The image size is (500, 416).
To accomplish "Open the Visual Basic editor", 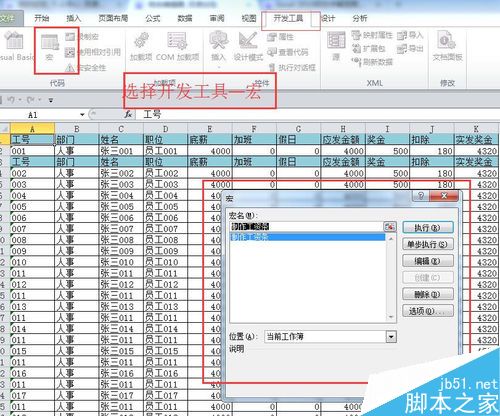I will tap(16, 47).
